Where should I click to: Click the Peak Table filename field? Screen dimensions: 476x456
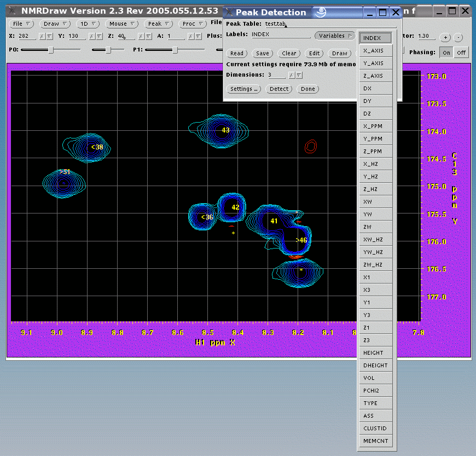pos(330,24)
